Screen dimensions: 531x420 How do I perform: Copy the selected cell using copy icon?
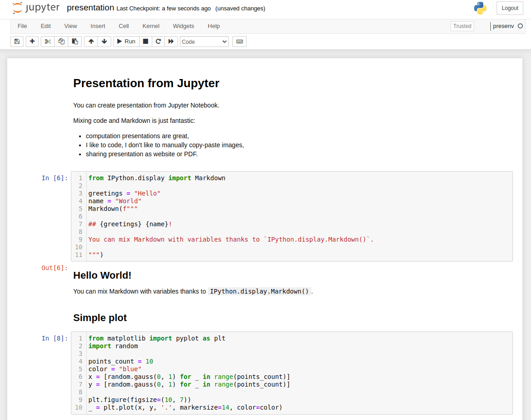tap(61, 41)
